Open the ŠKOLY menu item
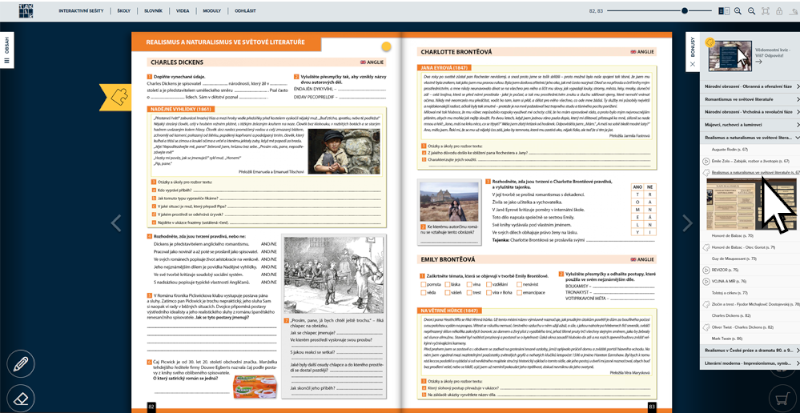 tap(123, 11)
